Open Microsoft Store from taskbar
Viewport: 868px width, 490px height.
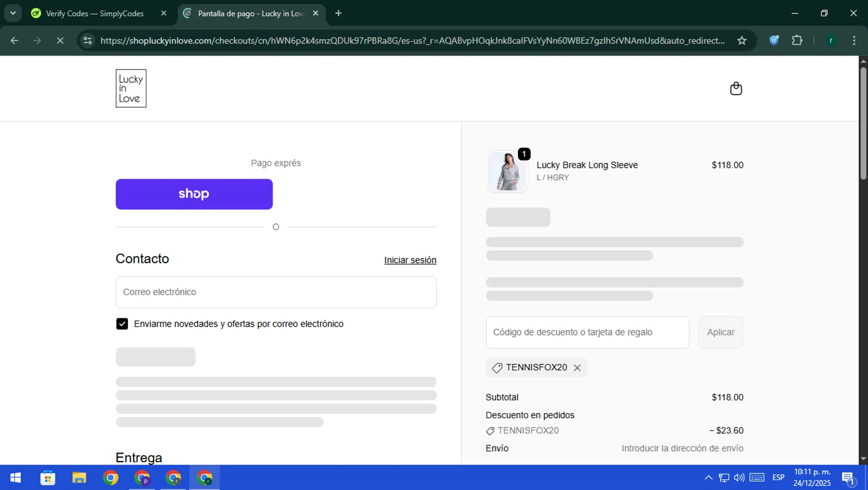tap(48, 478)
